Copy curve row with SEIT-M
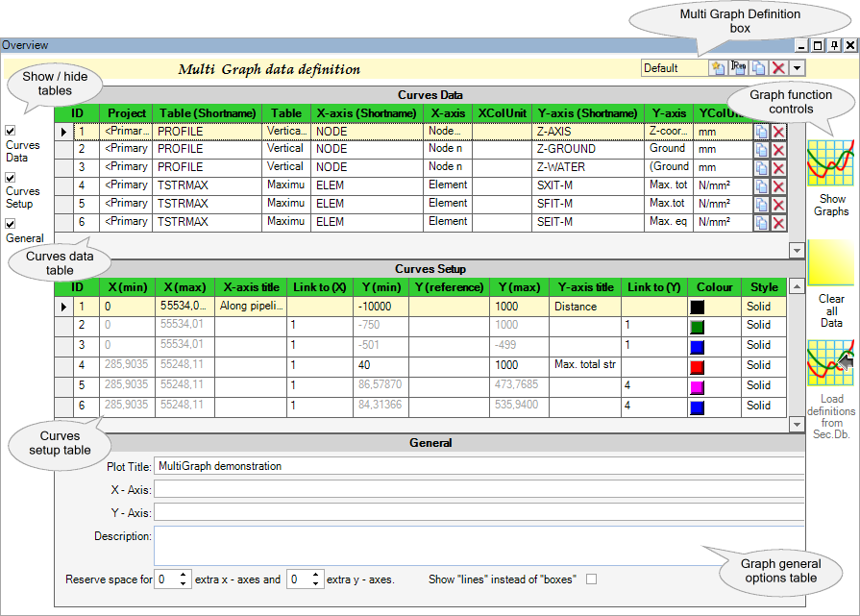The image size is (860, 616). pos(761,222)
